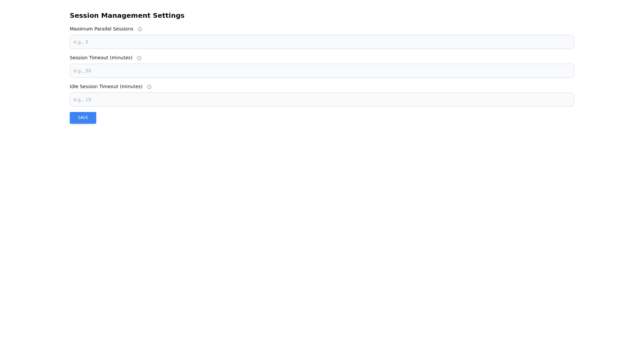Save the session management settings
This screenshot has height=362, width=644.
(x=83, y=118)
